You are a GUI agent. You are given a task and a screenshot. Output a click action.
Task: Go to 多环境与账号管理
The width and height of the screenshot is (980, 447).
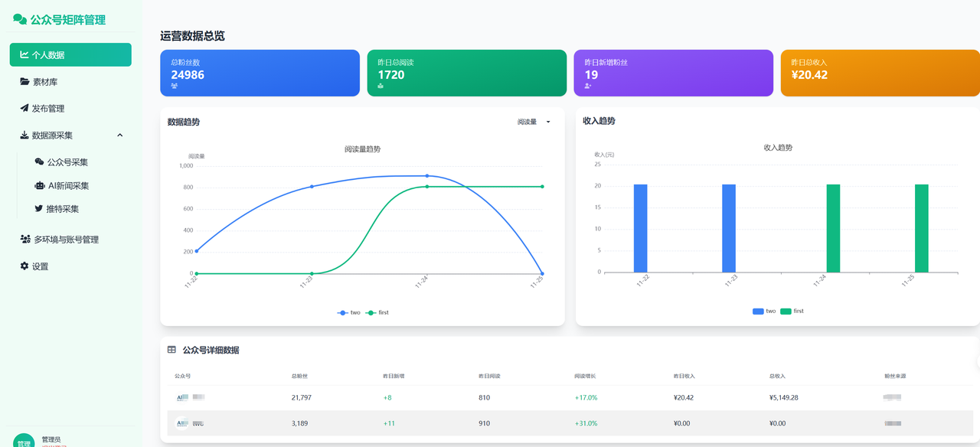tap(66, 239)
